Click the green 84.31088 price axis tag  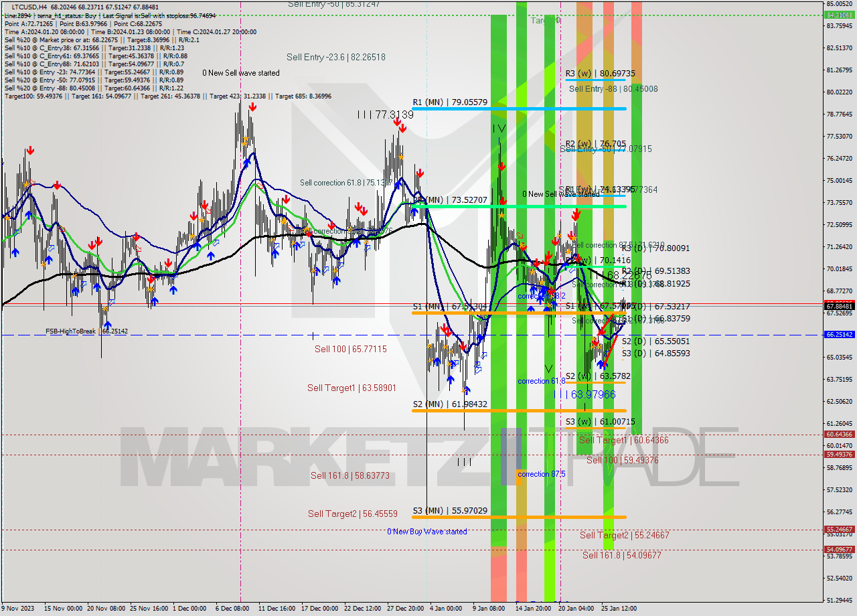pos(839,15)
